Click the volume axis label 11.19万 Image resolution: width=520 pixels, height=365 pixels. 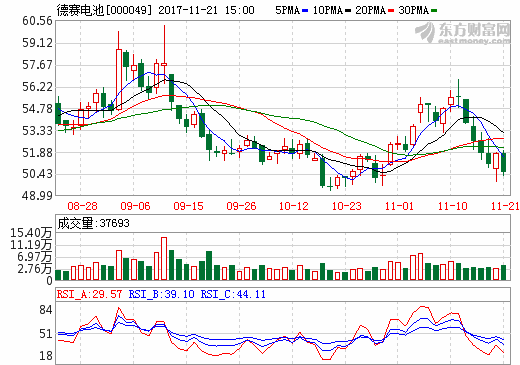pos(31,245)
